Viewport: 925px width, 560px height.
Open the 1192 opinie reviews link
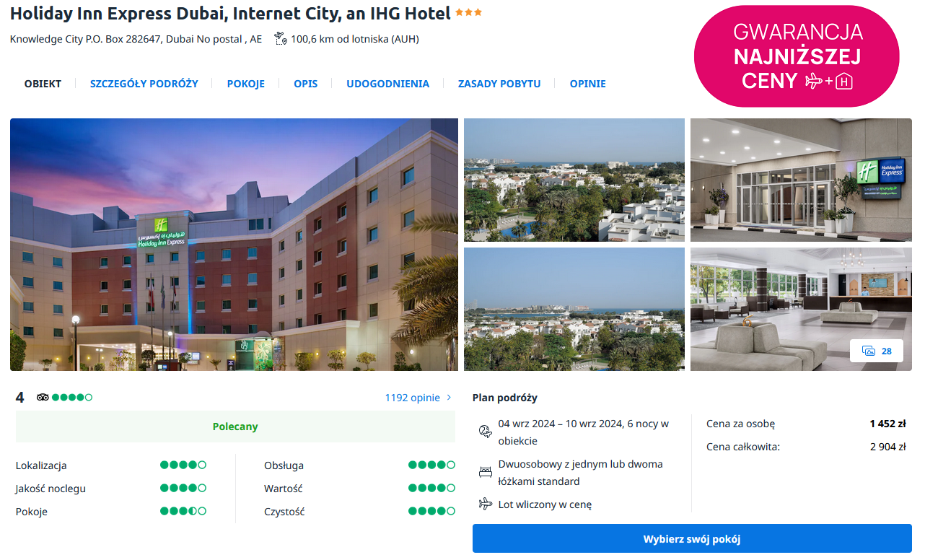click(413, 398)
